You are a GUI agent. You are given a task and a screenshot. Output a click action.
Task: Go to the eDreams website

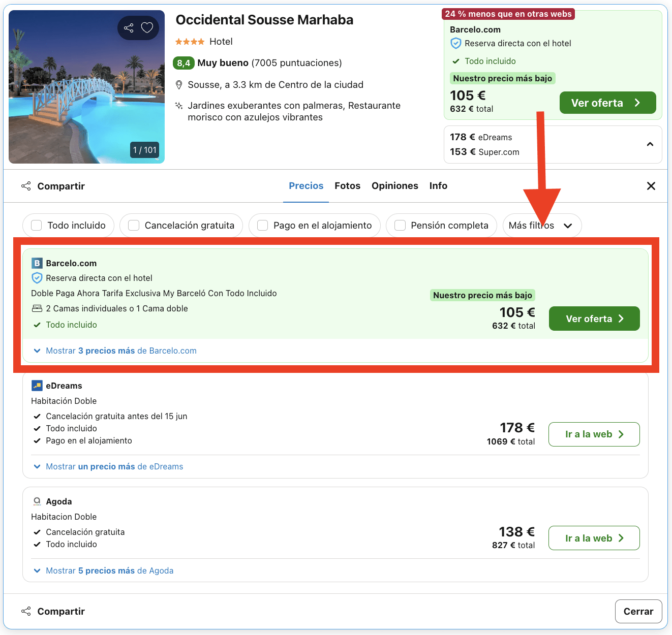594,434
